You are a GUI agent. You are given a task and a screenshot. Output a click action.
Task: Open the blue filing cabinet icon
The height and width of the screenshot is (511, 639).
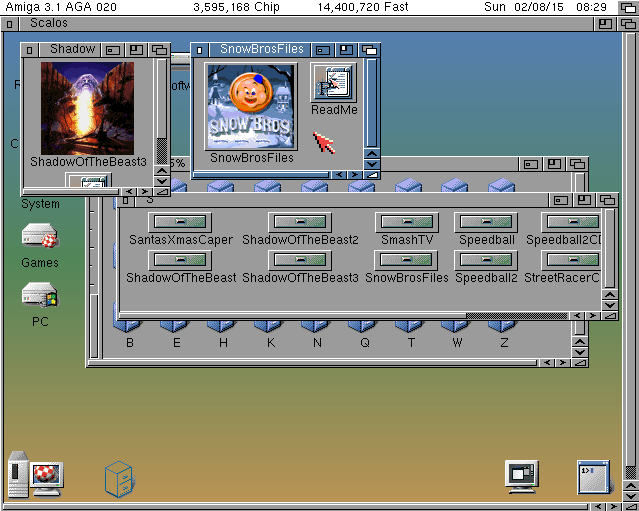[119, 479]
